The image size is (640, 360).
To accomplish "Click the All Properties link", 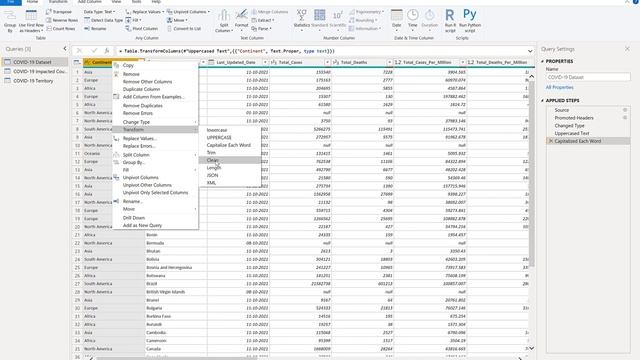I will coord(560,87).
